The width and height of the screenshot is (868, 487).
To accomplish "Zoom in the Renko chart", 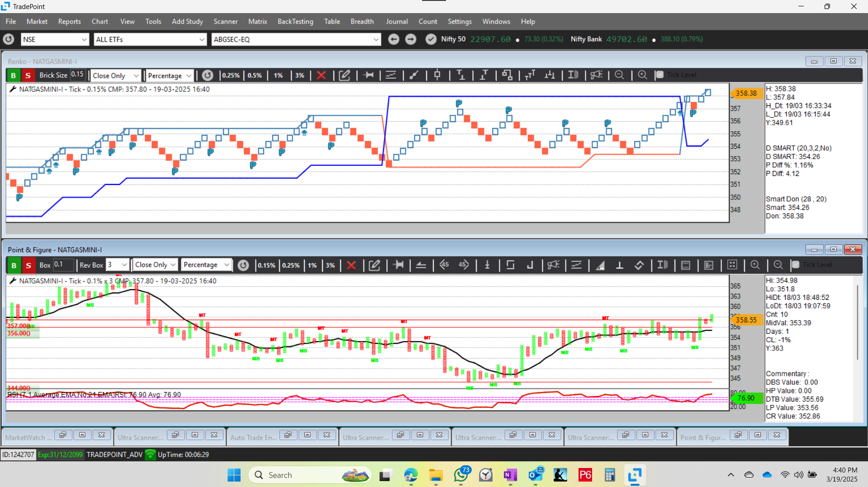I will point(642,75).
